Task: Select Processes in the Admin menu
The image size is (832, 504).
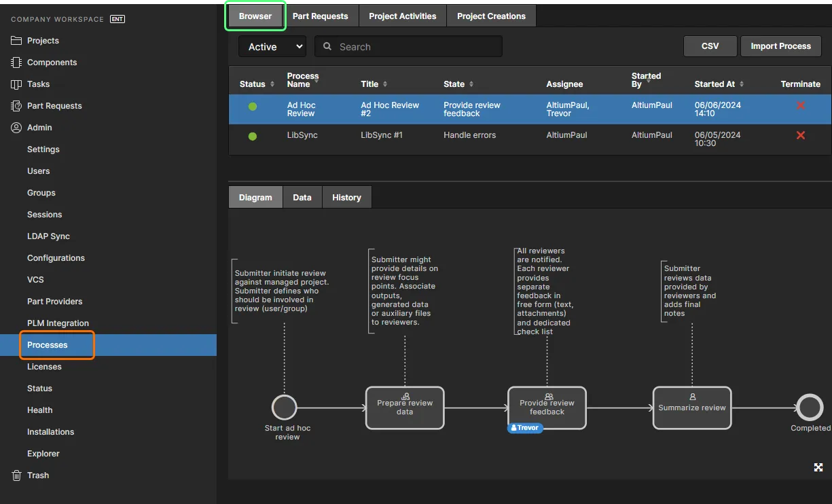Action: point(48,345)
